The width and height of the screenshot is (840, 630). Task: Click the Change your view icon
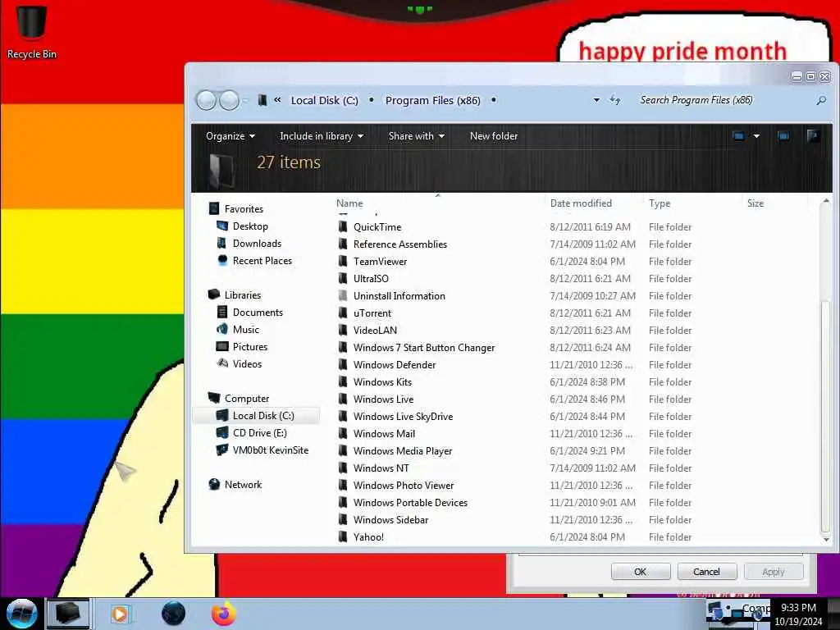click(739, 136)
